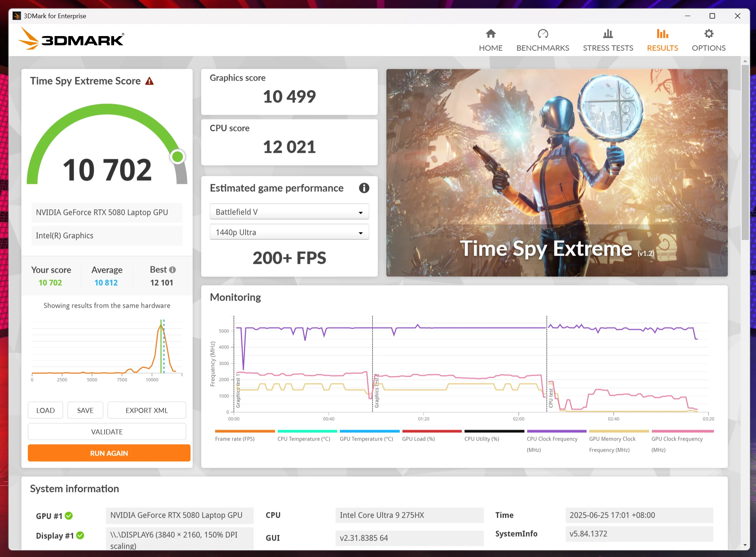The width and height of the screenshot is (756, 557).
Task: Click the EXPORT XML button
Action: point(147,410)
